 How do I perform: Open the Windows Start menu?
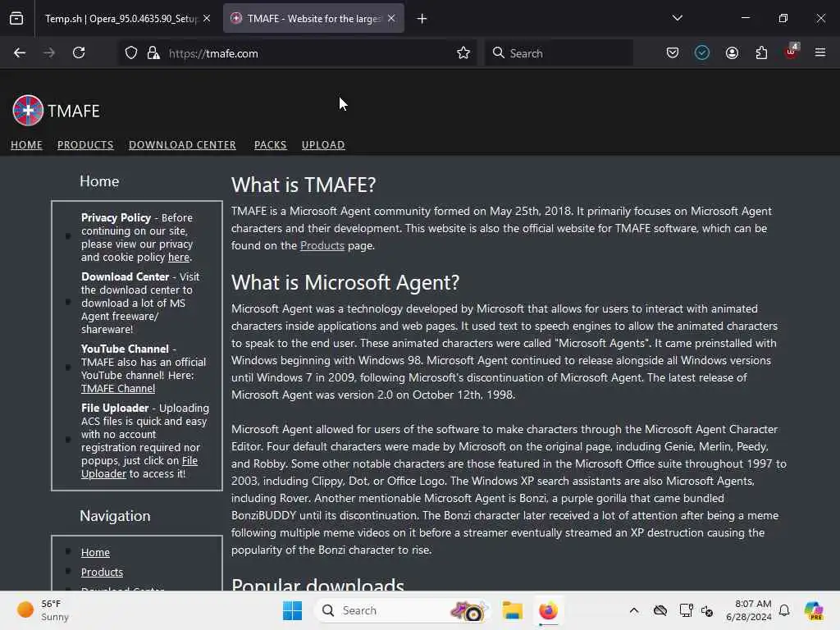click(x=293, y=610)
